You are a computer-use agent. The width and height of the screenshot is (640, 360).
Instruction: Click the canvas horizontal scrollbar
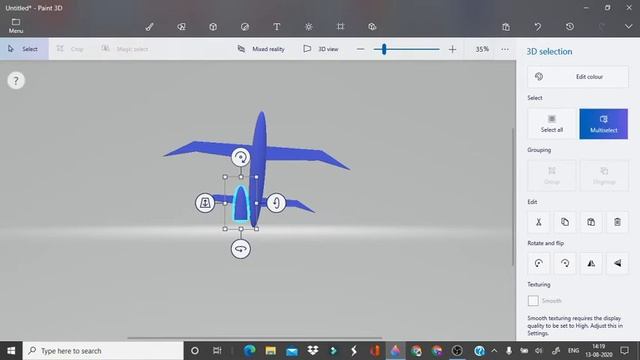[x=255, y=338]
